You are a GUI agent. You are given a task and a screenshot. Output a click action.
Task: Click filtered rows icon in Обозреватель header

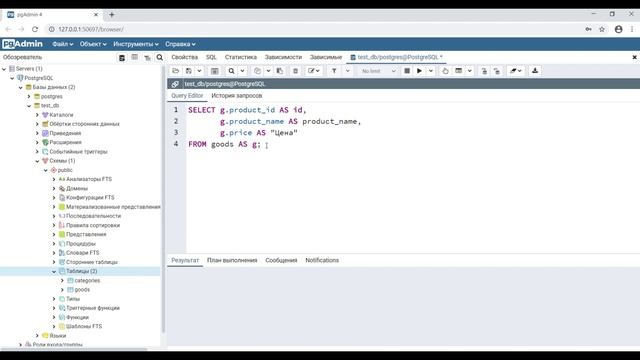[x=147, y=58]
